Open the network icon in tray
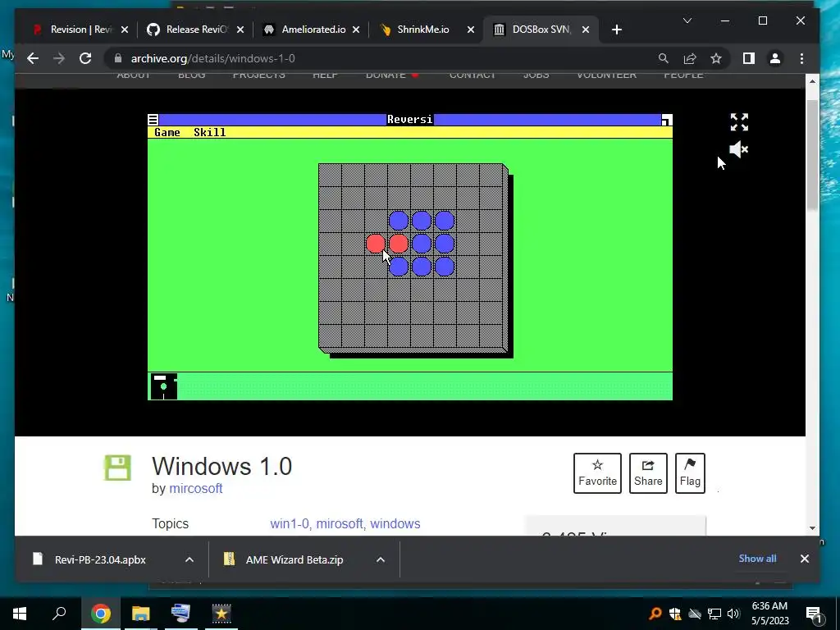Image resolution: width=840 pixels, height=630 pixels. pos(714,614)
